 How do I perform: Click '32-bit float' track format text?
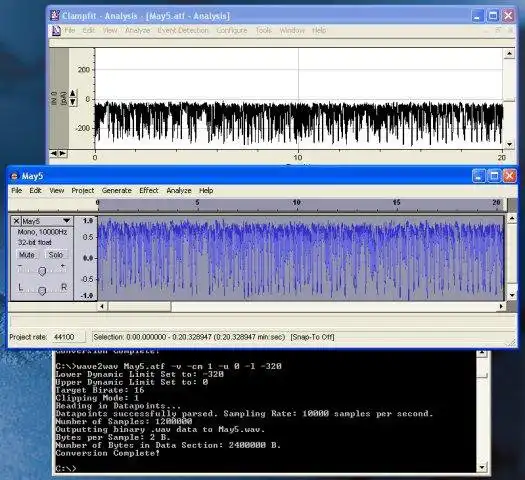(35, 242)
